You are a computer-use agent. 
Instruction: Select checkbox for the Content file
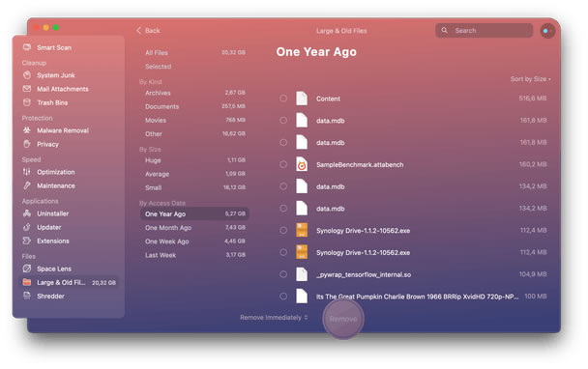click(x=283, y=99)
